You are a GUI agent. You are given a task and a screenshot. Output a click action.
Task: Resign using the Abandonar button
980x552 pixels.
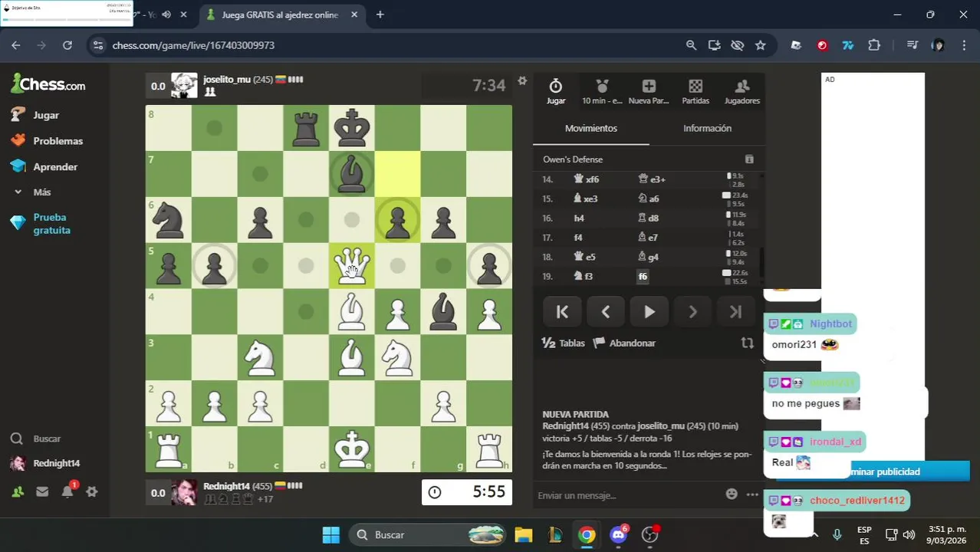pyautogui.click(x=625, y=343)
